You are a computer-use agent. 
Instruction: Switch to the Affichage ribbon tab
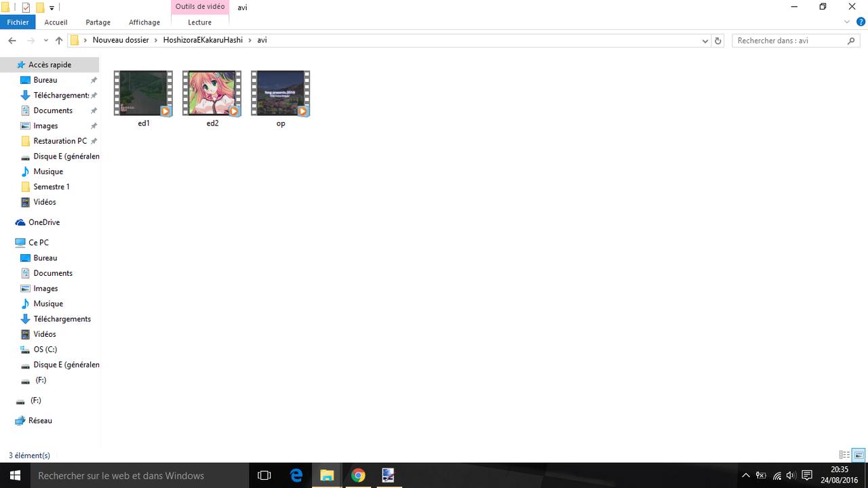pyautogui.click(x=144, y=22)
